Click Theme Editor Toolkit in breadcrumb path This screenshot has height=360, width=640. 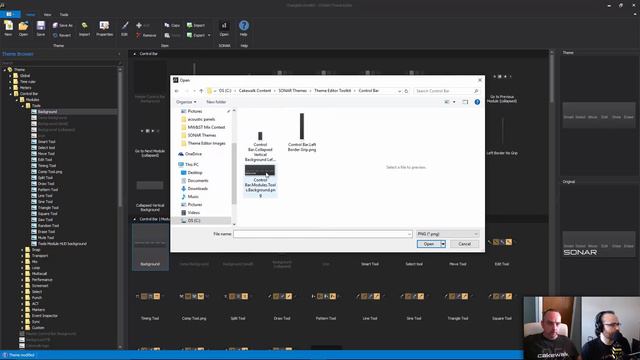[333, 91]
